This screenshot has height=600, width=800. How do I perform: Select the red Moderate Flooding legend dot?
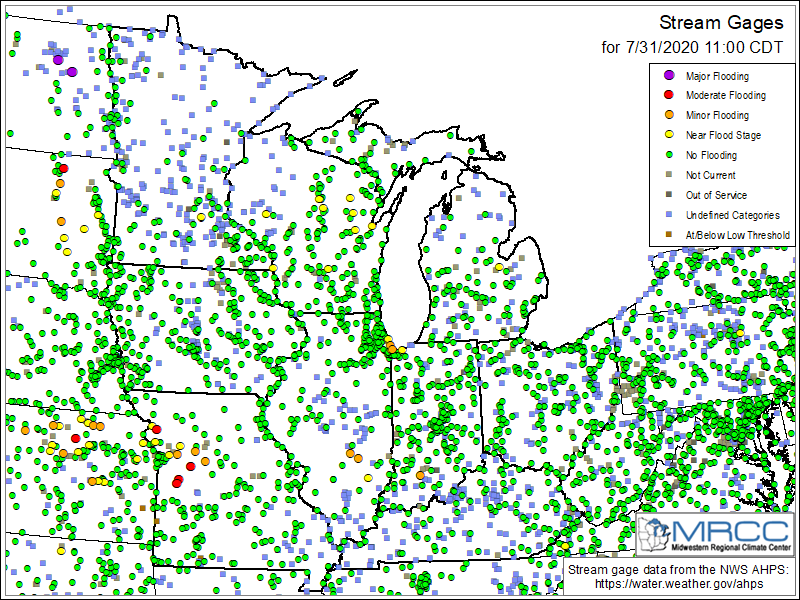point(668,96)
